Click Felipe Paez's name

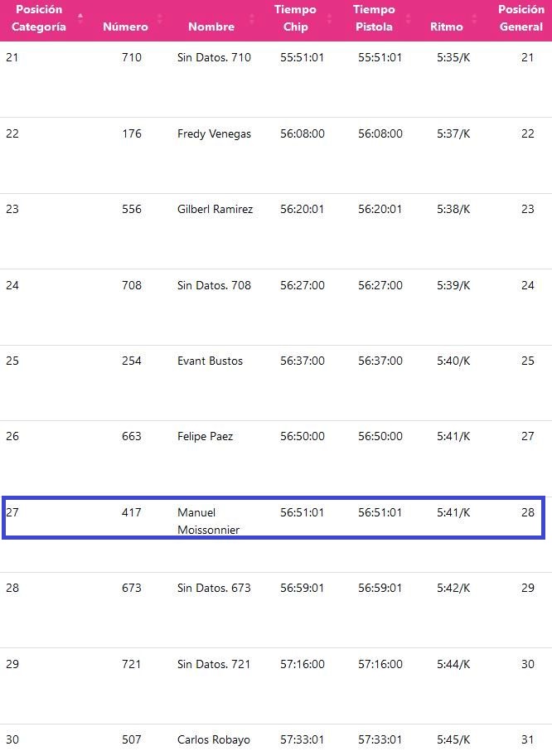pos(205,436)
